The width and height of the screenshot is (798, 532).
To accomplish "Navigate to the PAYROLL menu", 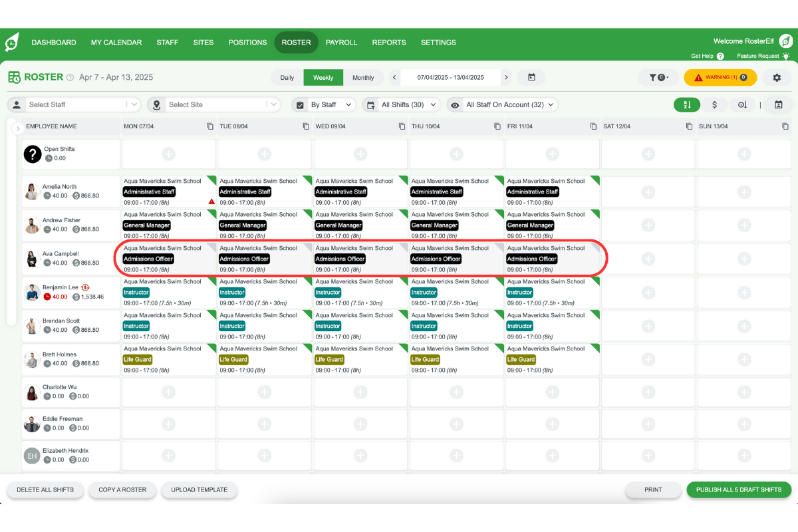I will point(341,42).
